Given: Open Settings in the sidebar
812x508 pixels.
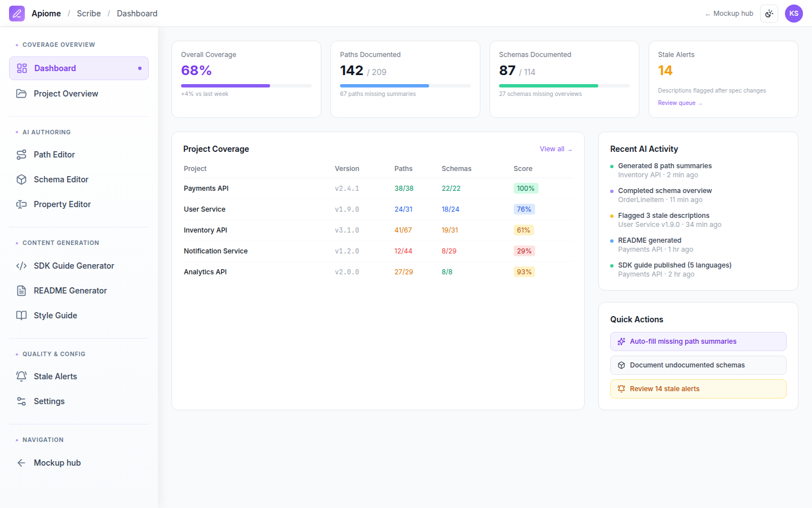Looking at the screenshot, I should (x=79, y=401).
